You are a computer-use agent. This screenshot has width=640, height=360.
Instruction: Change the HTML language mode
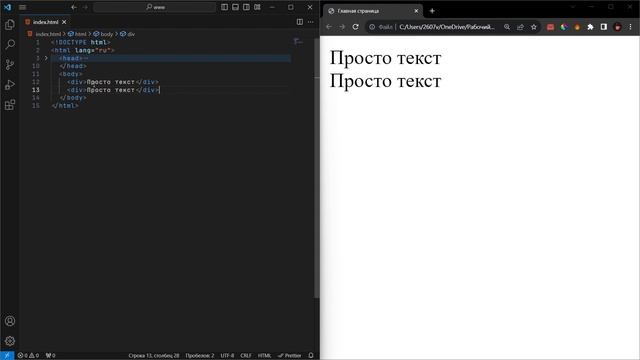pos(264,356)
